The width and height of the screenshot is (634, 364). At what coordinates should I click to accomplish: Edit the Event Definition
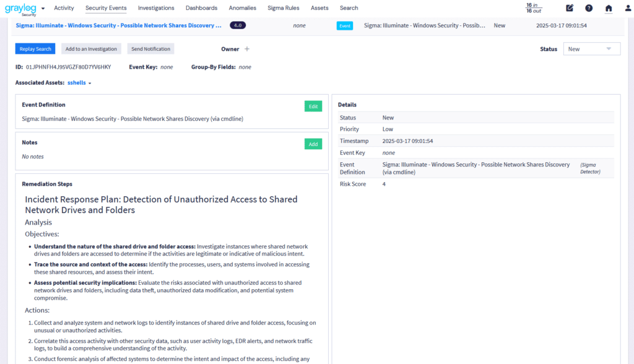(x=313, y=106)
